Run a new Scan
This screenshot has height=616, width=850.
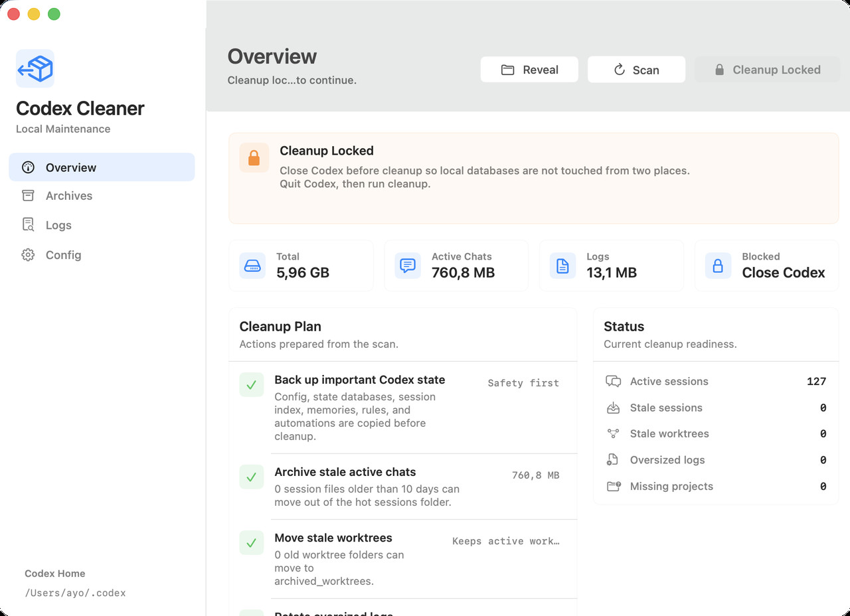coord(636,70)
